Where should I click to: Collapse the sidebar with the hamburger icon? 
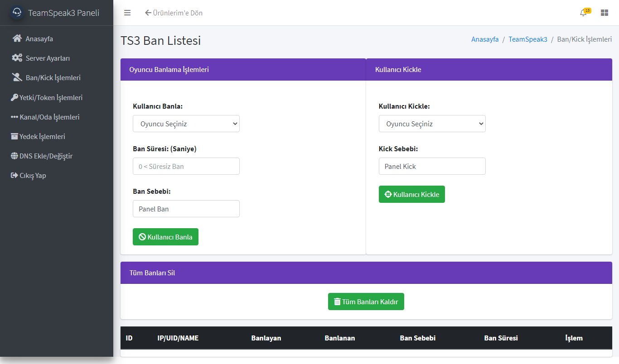[127, 13]
